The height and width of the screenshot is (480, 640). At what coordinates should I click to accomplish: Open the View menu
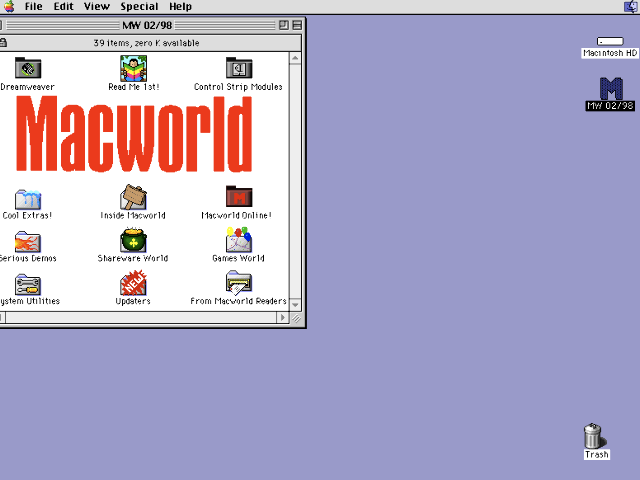click(97, 7)
